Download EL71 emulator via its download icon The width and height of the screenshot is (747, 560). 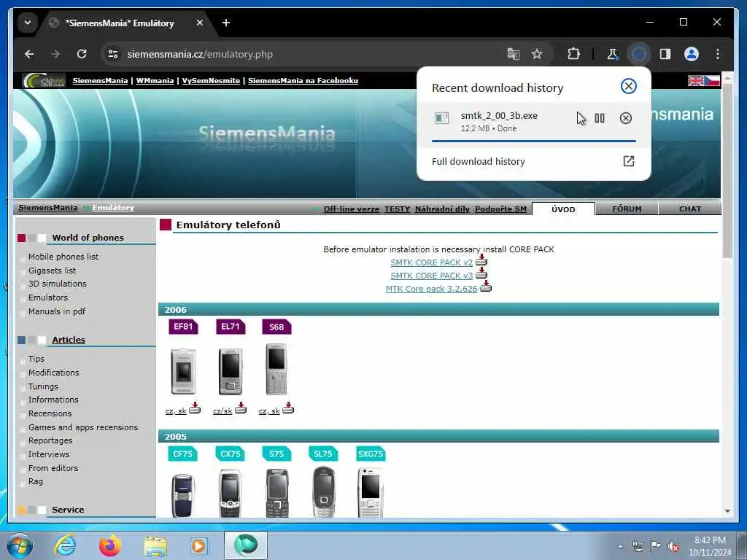point(241,408)
